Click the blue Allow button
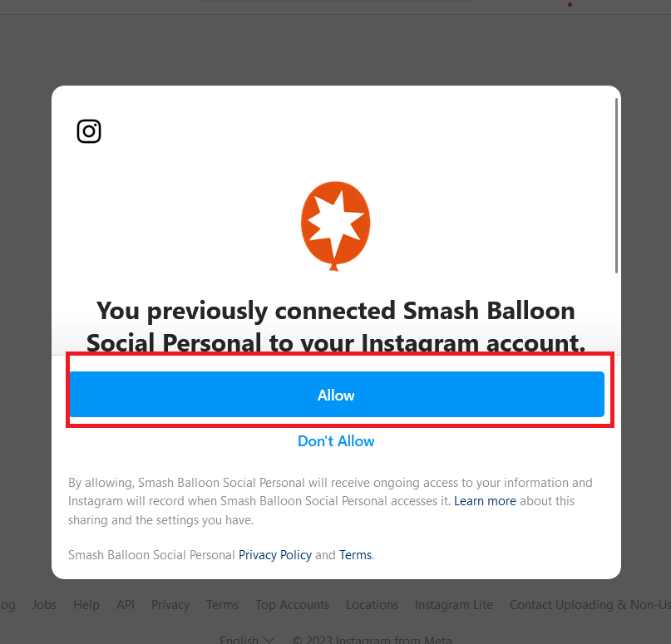Screen dimensions: 671x644 pos(337,394)
